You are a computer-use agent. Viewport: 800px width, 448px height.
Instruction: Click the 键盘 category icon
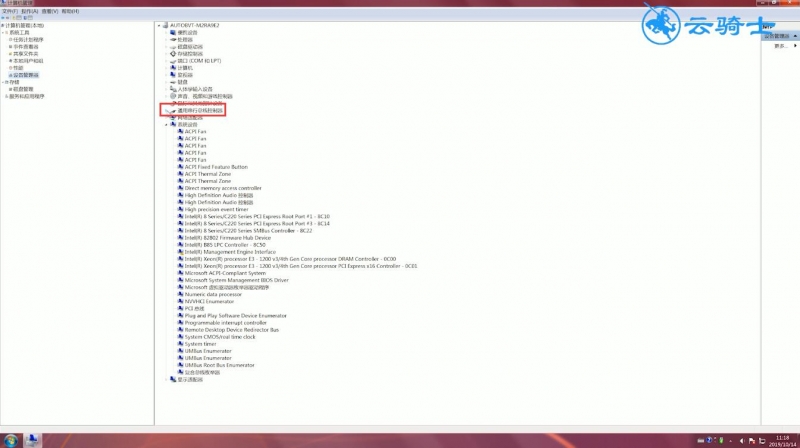(x=173, y=82)
